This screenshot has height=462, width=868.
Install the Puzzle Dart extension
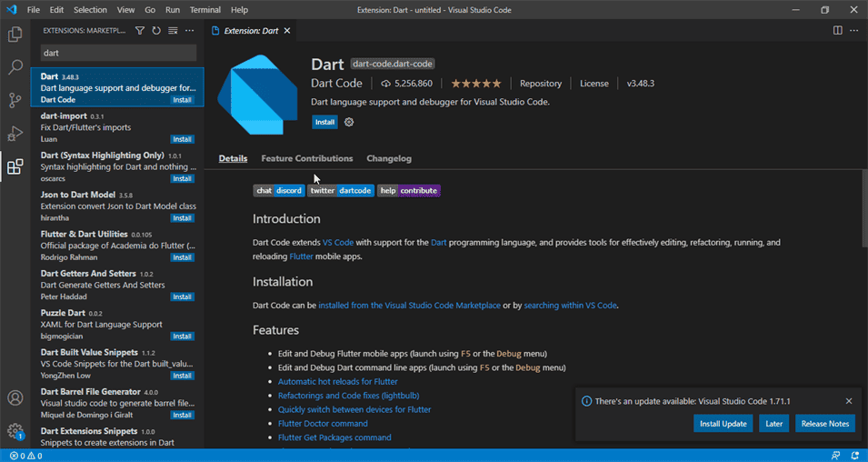182,336
